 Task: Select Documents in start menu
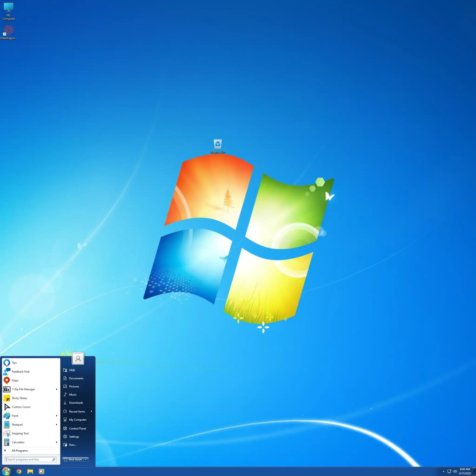click(x=76, y=378)
